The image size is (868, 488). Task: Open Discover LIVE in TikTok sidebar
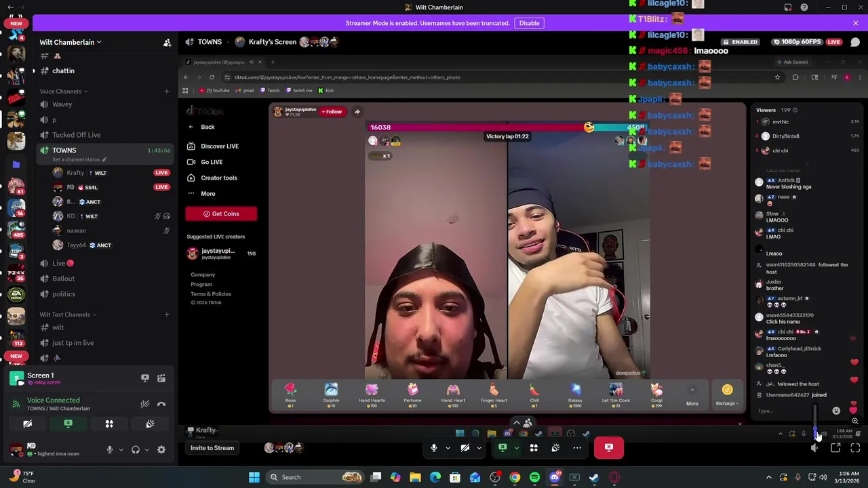pos(213,146)
